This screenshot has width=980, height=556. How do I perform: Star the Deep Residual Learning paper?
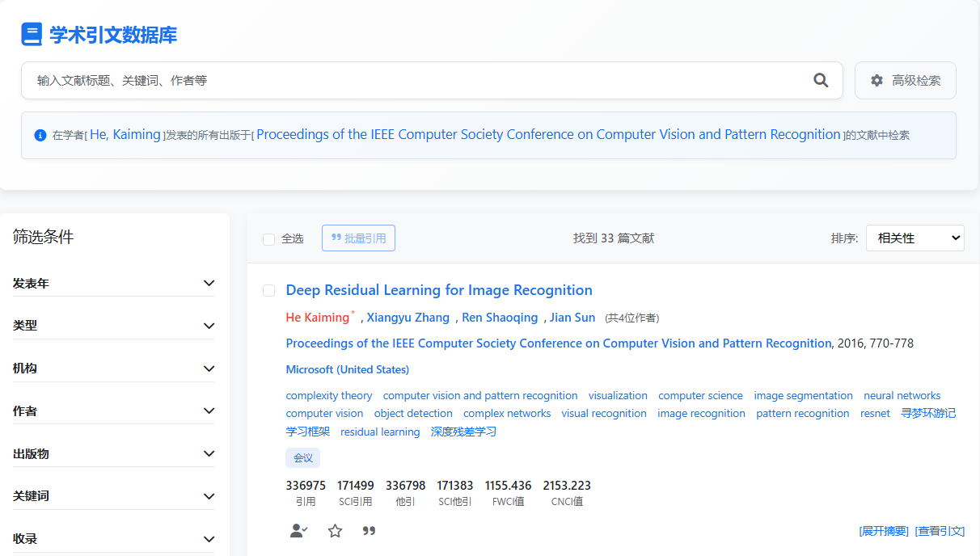tap(335, 531)
